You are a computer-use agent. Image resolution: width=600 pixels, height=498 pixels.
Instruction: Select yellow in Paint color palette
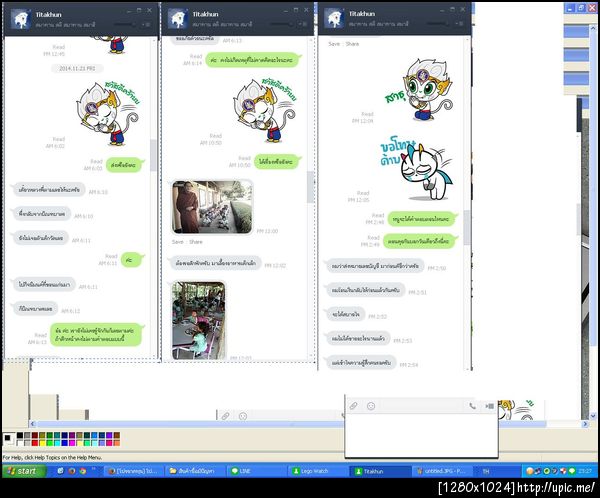click(x=42, y=443)
